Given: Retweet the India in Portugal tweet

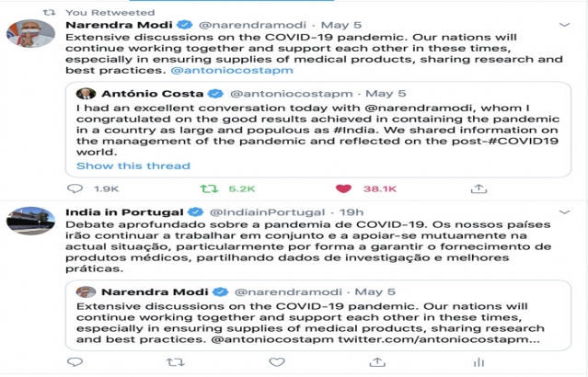Looking at the screenshot, I should click(x=175, y=362).
